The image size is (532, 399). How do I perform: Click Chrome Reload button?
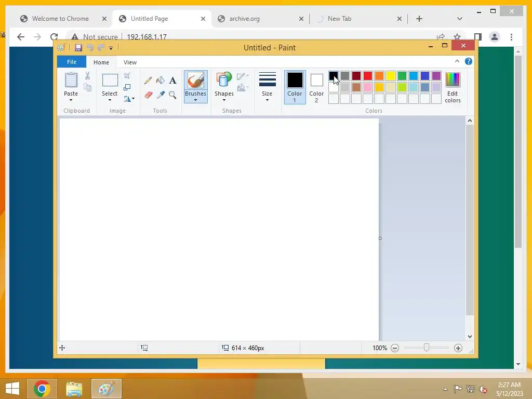coord(54,37)
